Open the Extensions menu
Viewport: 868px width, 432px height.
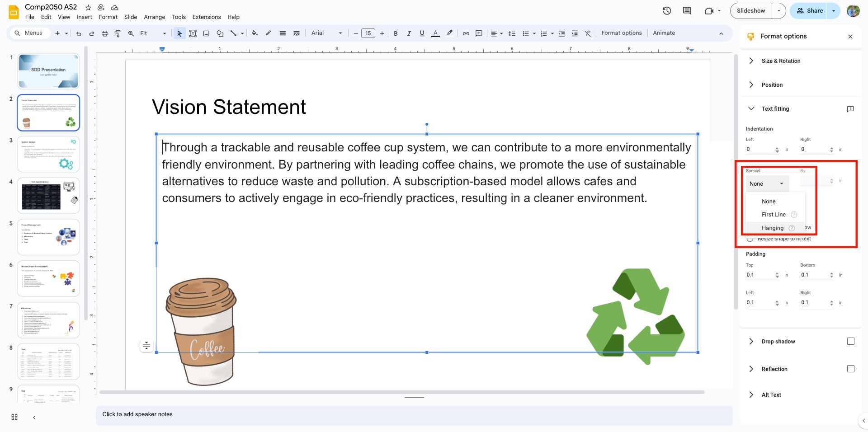[207, 17]
